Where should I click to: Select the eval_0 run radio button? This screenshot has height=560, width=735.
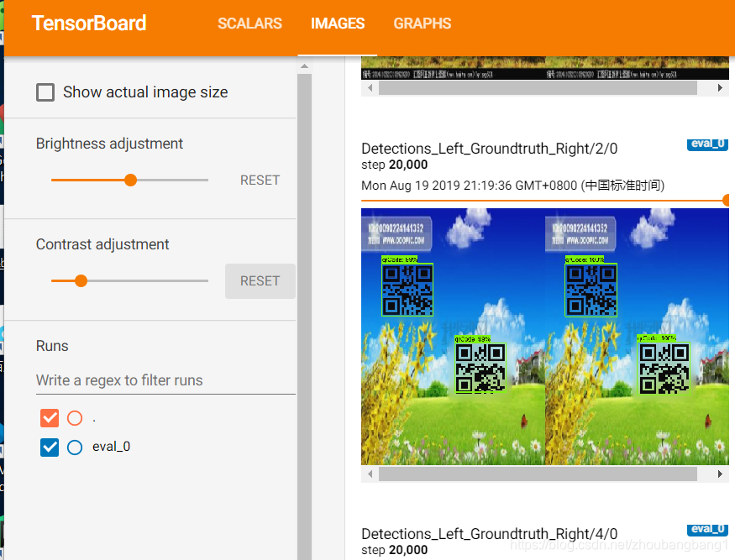pos(75,447)
